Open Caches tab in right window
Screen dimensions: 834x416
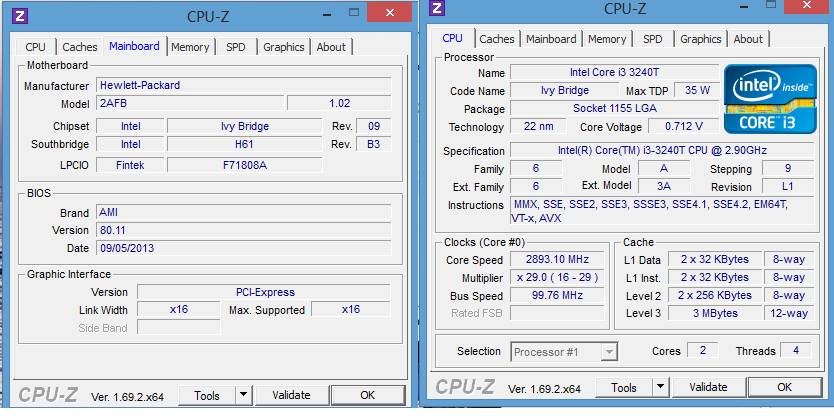[x=497, y=39]
